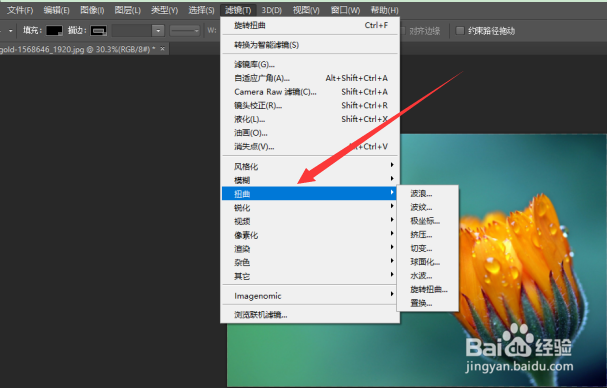Close the 滤镜(T) menu in menu bar

coord(238,10)
